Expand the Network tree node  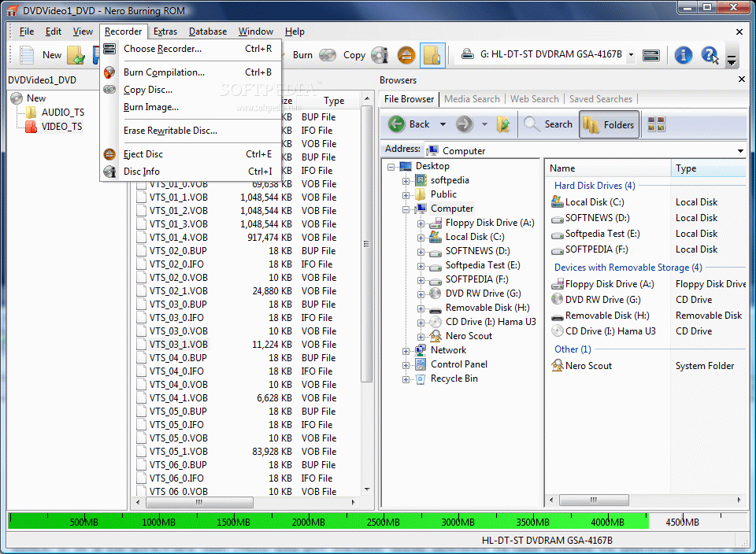[x=406, y=351]
